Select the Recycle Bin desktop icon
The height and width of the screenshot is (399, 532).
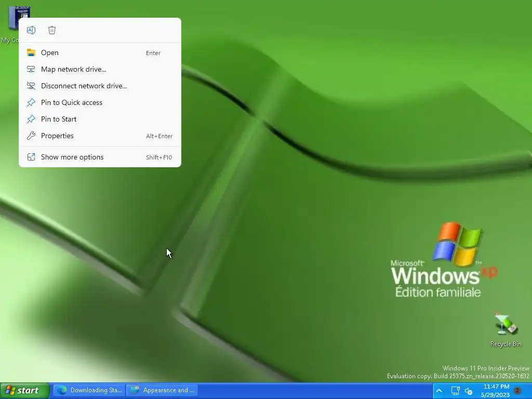[x=506, y=329]
